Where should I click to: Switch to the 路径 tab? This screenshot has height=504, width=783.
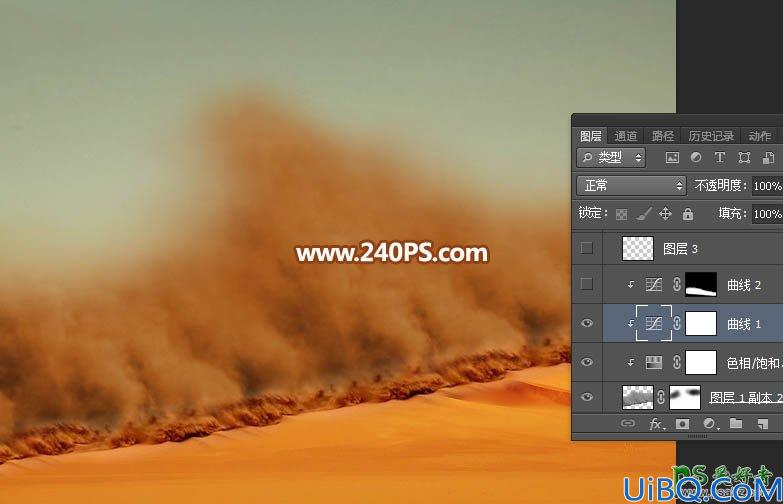(663, 136)
